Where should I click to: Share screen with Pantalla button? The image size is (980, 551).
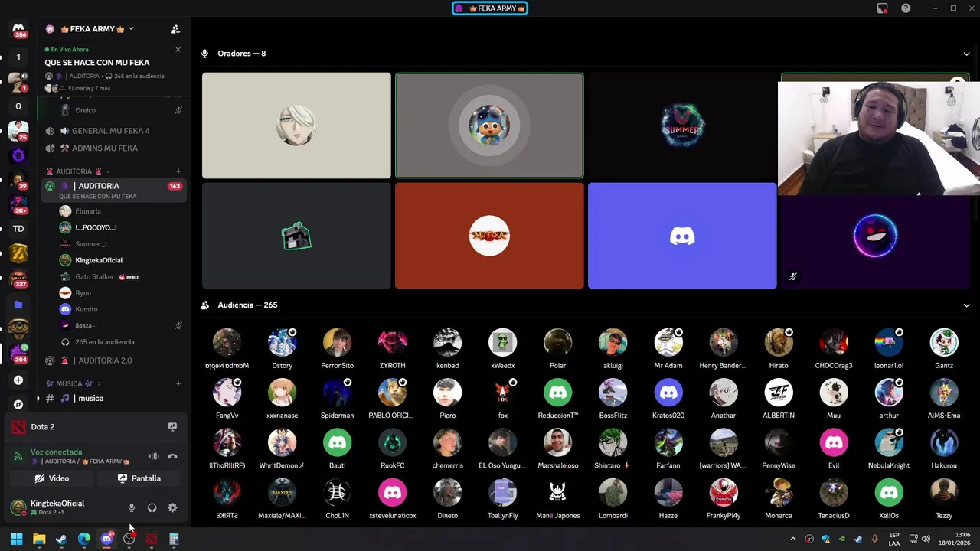pyautogui.click(x=139, y=478)
